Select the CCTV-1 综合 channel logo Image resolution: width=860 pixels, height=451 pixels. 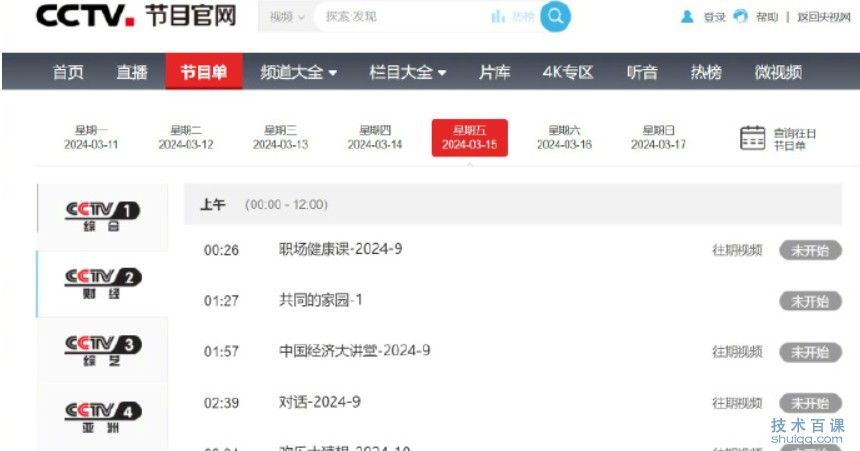coord(103,217)
